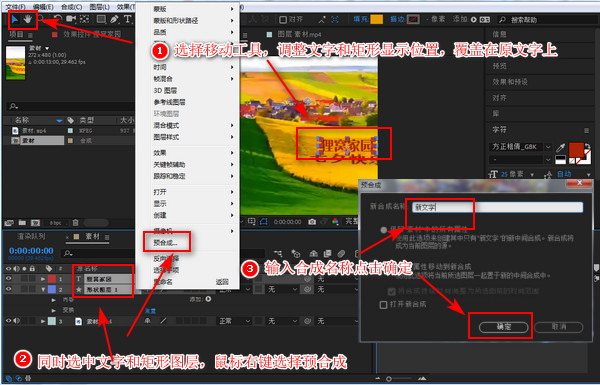Select the Pen tool icon
The image size is (600, 385).
pos(114,19)
